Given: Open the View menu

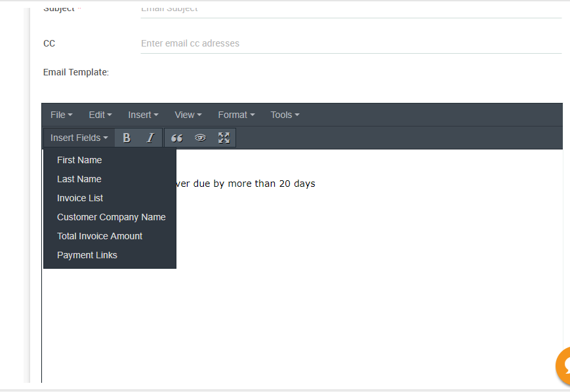Looking at the screenshot, I should click(188, 115).
